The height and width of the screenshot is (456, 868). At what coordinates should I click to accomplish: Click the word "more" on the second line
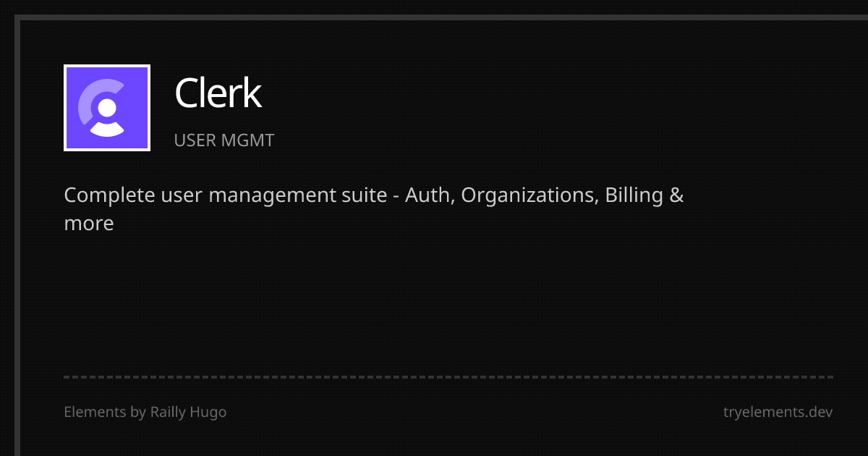pyautogui.click(x=89, y=224)
